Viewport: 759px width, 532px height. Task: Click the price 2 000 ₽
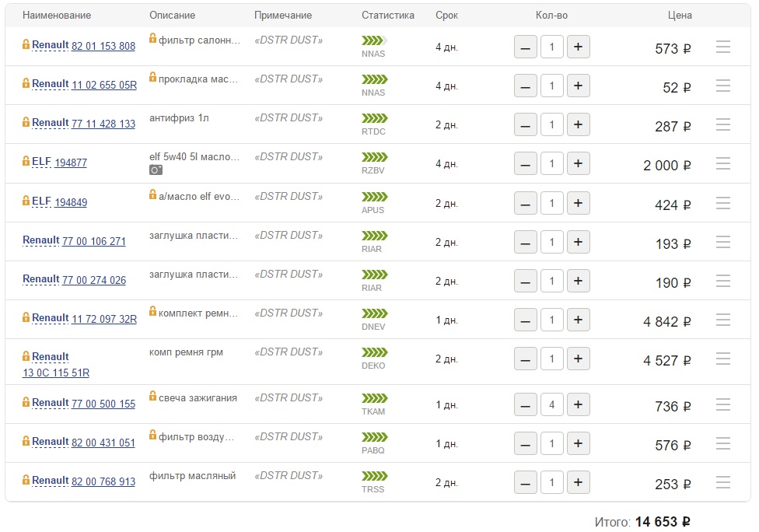[x=667, y=166]
